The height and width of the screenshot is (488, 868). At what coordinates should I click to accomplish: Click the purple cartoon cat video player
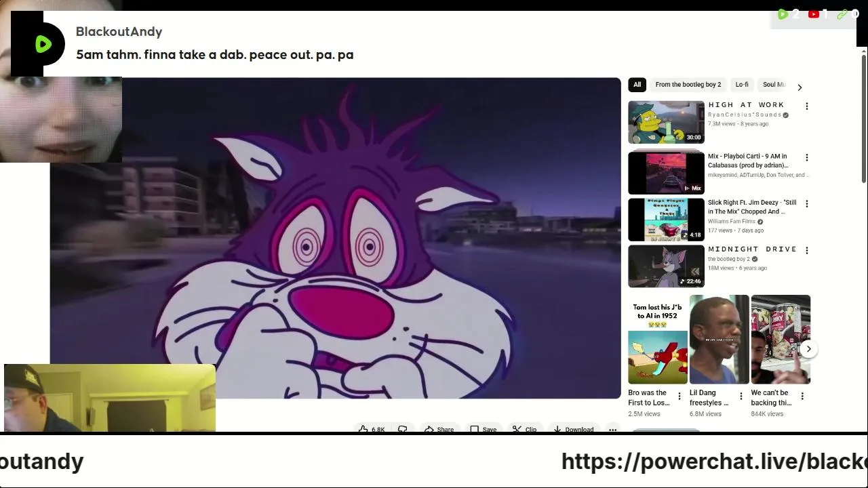(335, 238)
